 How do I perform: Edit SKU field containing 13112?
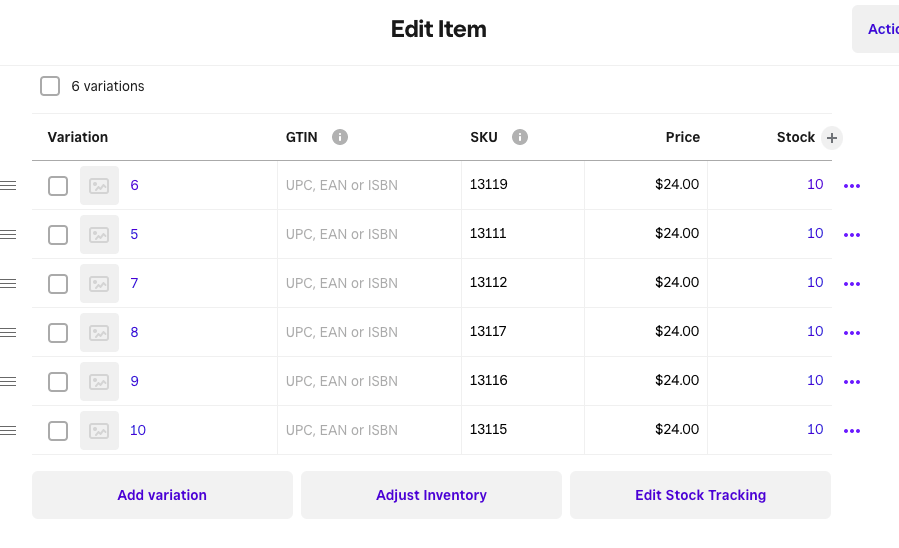[x=522, y=282]
